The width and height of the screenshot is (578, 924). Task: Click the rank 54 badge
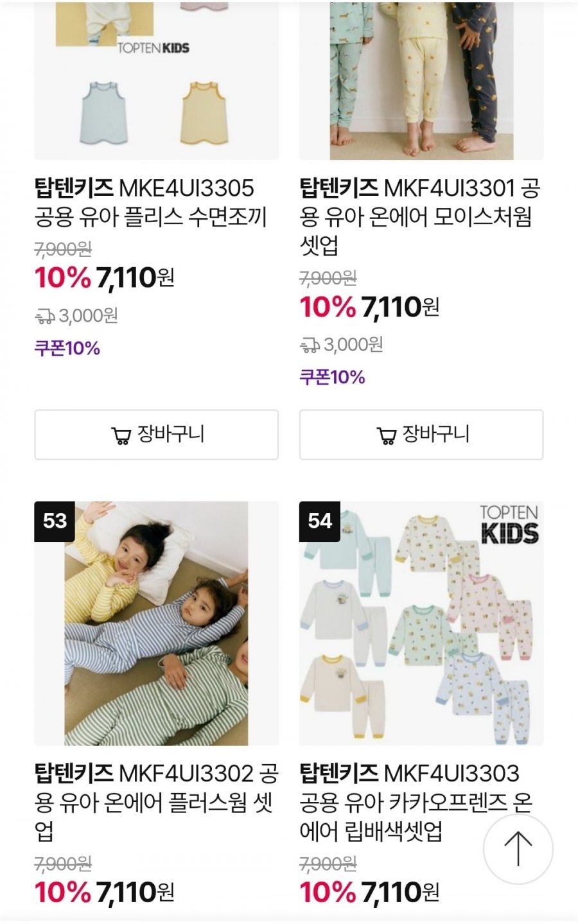pos(320,521)
